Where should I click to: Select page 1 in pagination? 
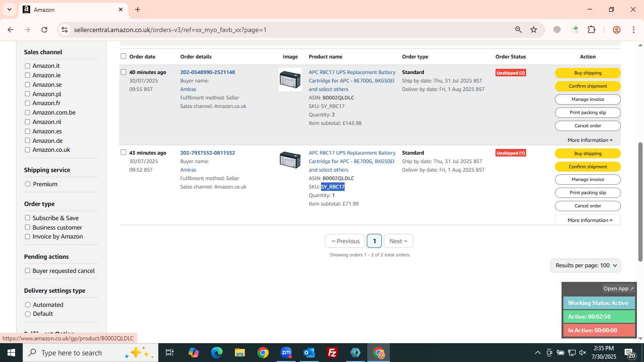click(374, 241)
